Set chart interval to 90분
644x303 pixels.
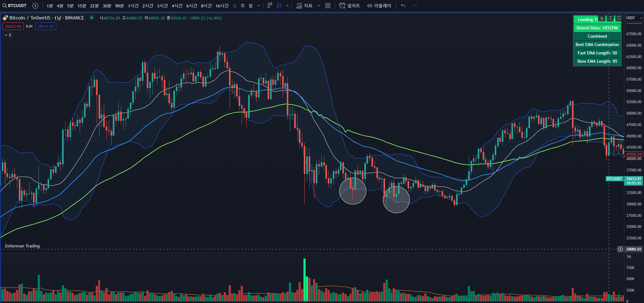tap(119, 6)
